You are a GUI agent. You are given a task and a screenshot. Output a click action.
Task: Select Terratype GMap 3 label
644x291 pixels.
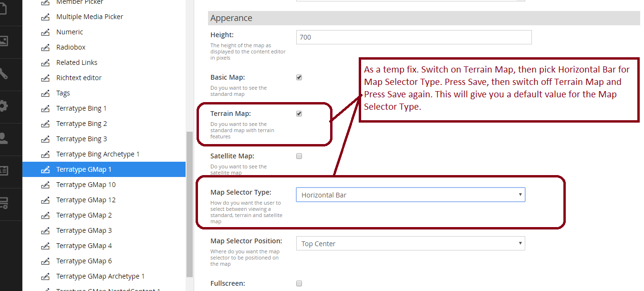(84, 230)
